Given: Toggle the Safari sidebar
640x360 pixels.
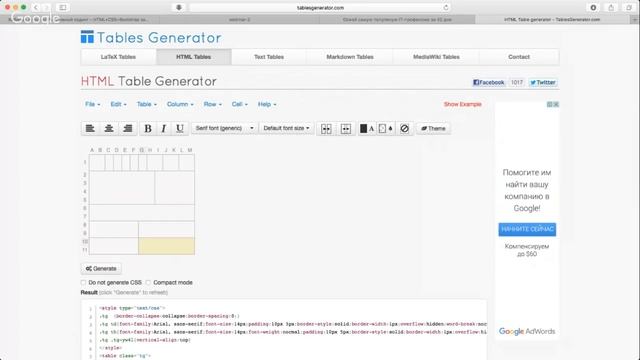Looking at the screenshot, I should click(63, 8).
